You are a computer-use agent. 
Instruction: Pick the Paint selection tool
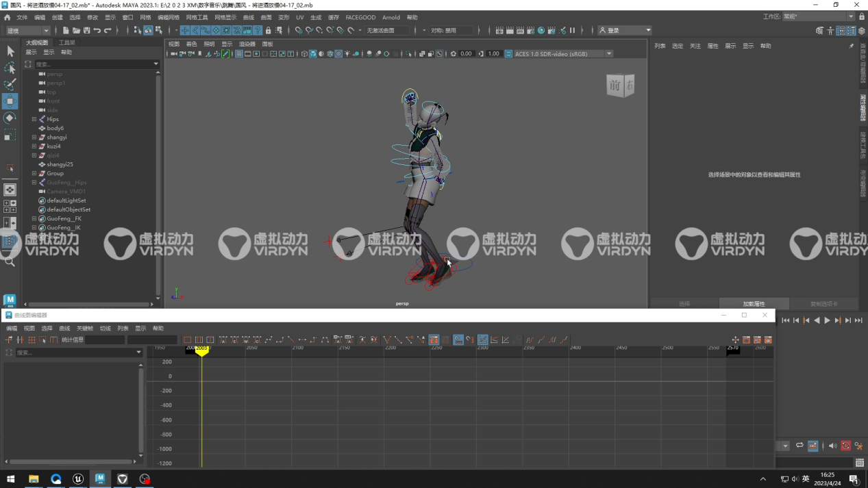point(10,84)
